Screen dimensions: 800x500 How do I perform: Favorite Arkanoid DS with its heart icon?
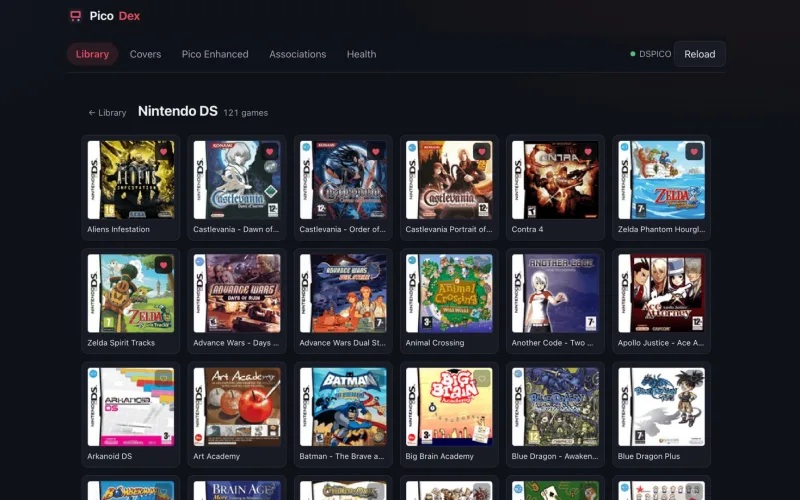(x=163, y=378)
